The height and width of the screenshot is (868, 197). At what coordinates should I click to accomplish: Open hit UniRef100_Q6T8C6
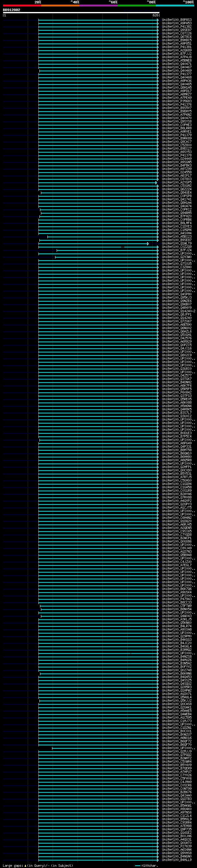[x=177, y=37]
